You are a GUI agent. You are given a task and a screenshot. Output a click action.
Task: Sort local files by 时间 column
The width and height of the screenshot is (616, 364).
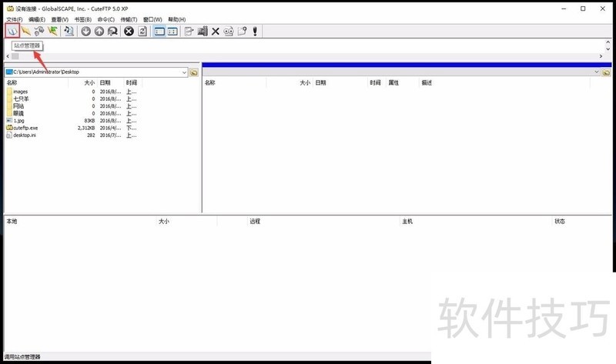pos(132,83)
